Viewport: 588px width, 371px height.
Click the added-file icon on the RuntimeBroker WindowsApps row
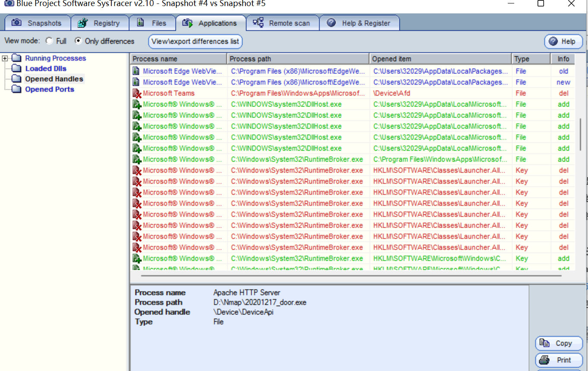coord(137,159)
